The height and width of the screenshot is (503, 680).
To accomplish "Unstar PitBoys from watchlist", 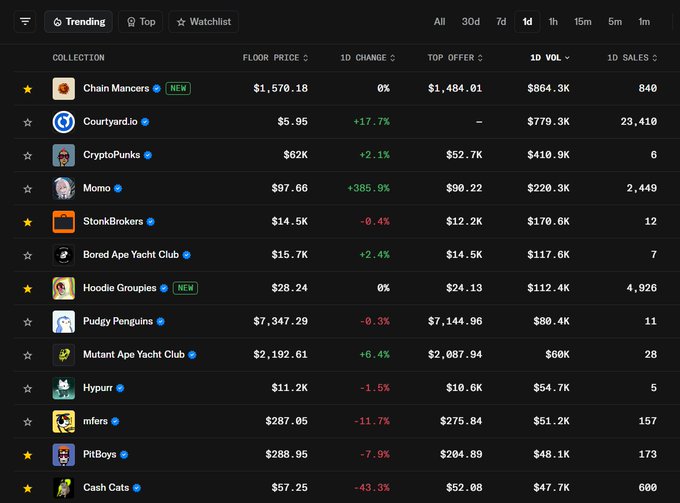I will pos(28,455).
